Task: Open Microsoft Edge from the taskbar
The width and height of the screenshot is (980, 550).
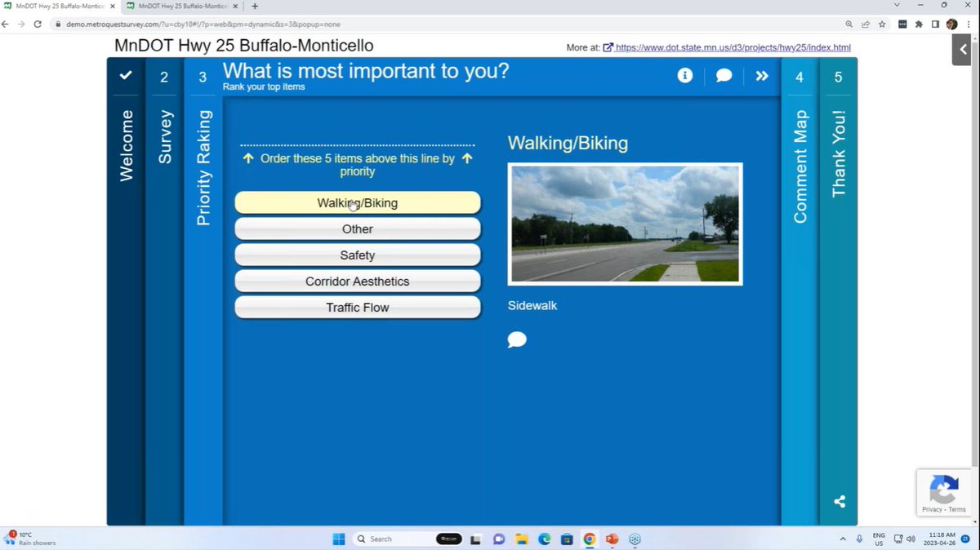Action: [544, 539]
